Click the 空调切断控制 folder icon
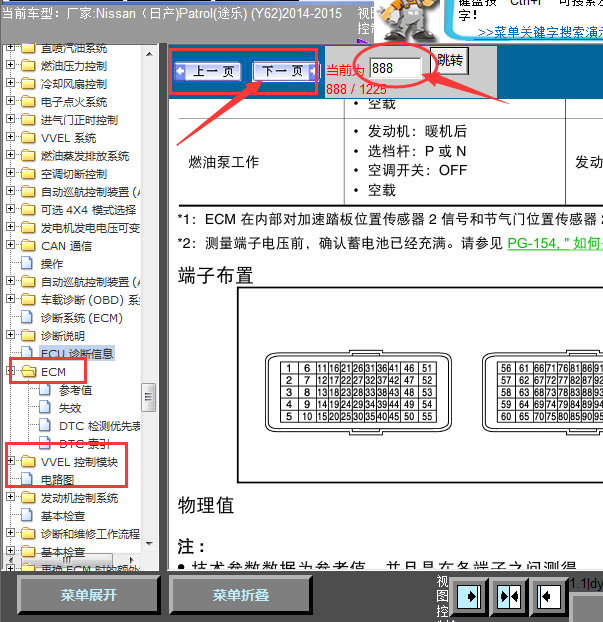This screenshot has height=622, width=603. [x=28, y=173]
